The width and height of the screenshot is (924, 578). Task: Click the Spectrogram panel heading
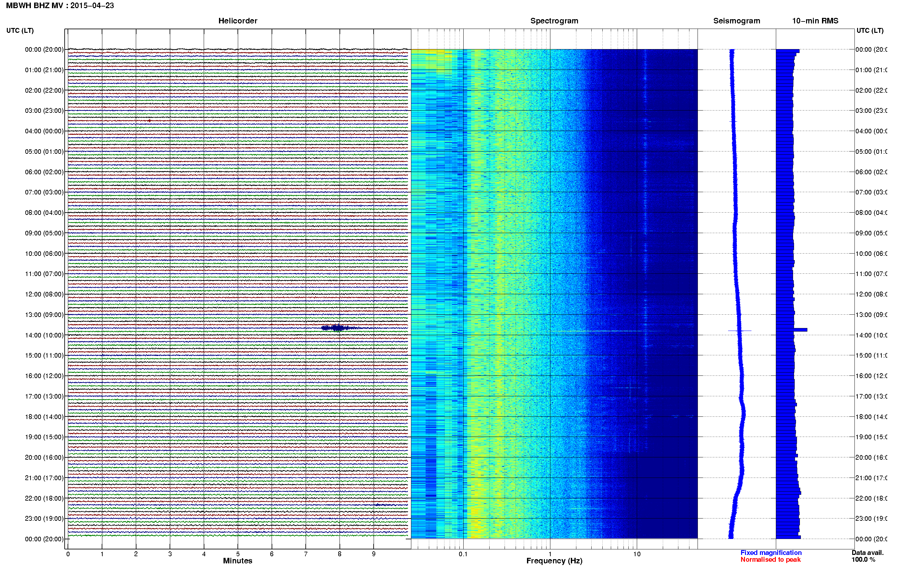click(554, 21)
